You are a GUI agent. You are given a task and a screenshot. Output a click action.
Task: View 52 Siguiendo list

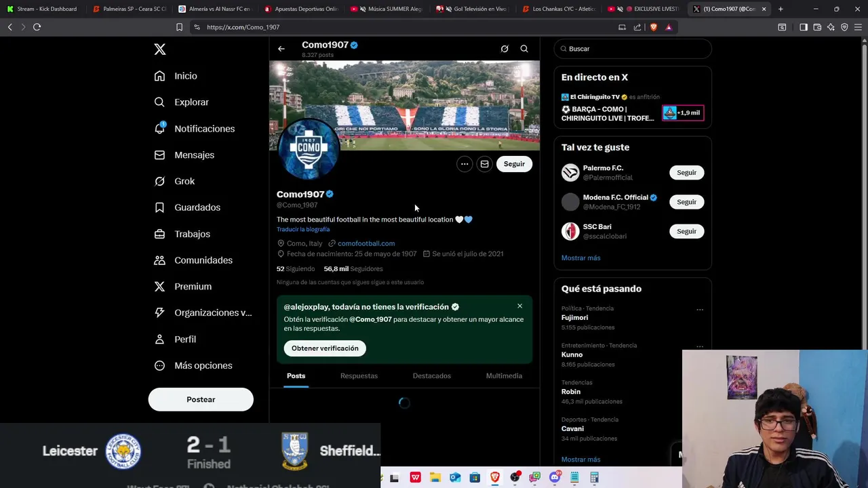pos(296,269)
